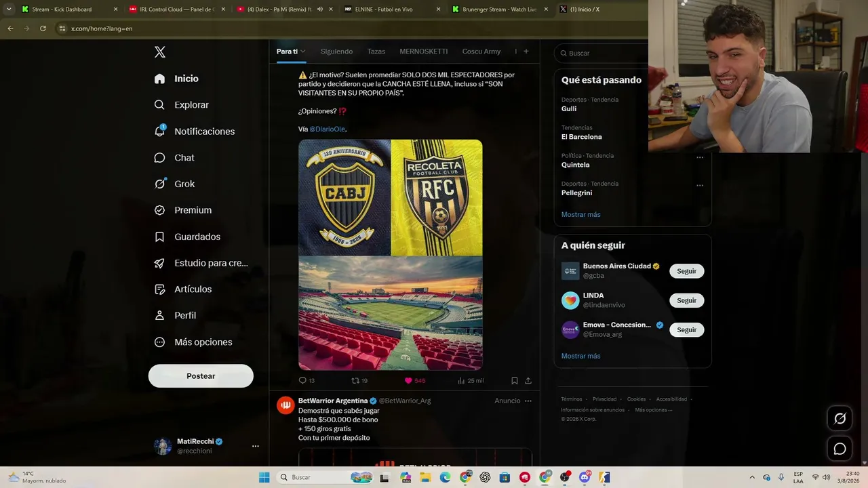Open the @DiarioOle mention link
The image size is (868, 488).
[328, 129]
